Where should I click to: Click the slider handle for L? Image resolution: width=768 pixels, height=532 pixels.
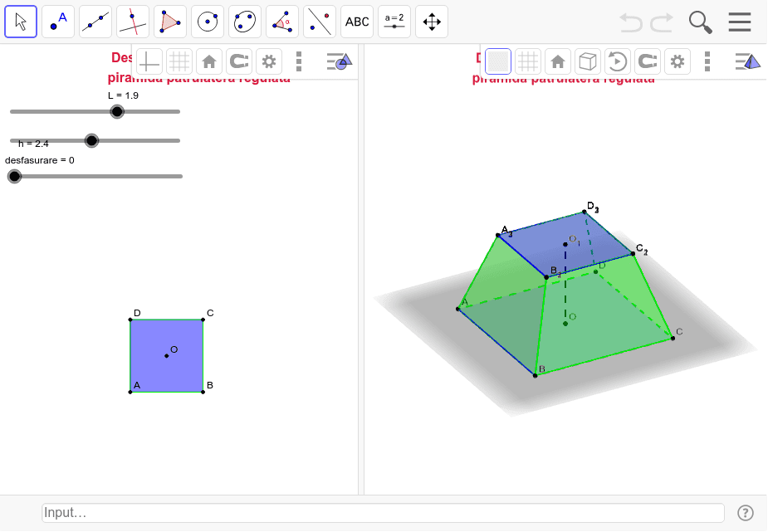(x=117, y=111)
